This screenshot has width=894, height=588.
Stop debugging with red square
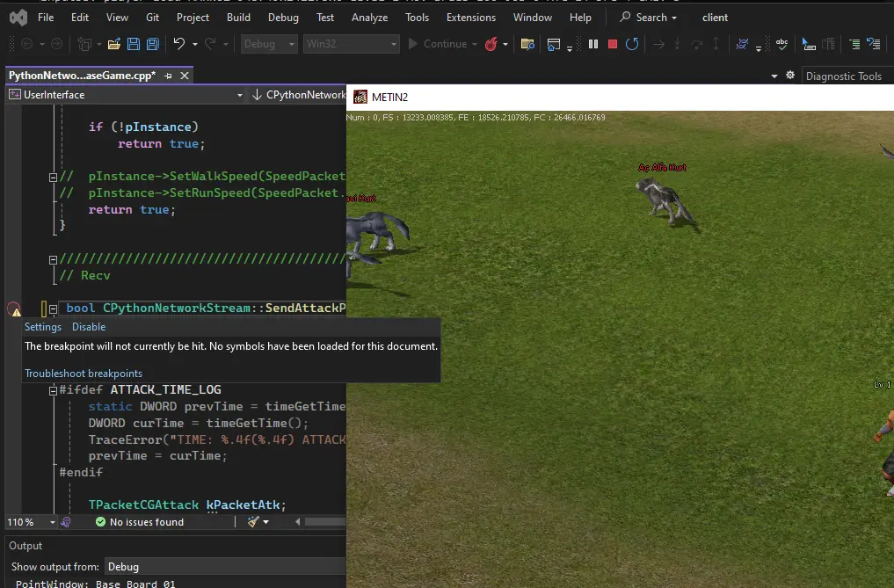[613, 44]
